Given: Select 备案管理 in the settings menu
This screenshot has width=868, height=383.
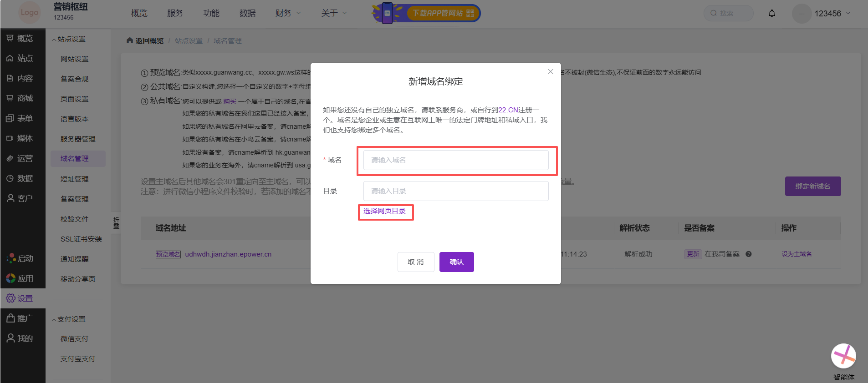Looking at the screenshot, I should pyautogui.click(x=75, y=199).
